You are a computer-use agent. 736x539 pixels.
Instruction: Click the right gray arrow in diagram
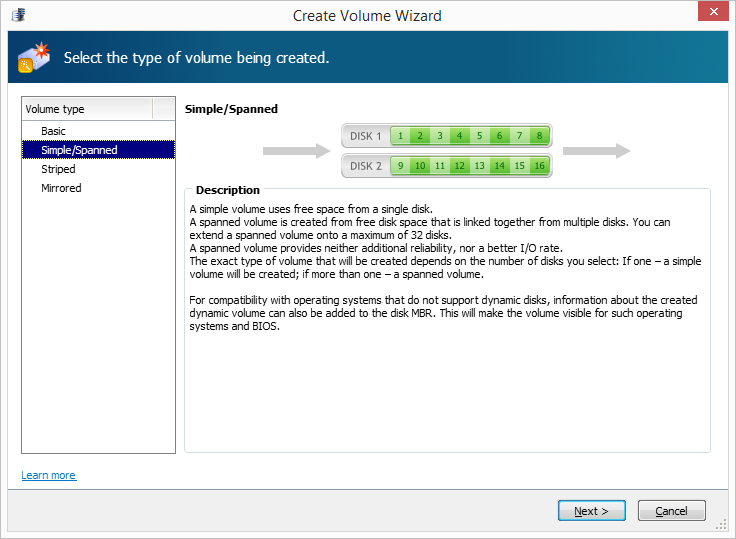596,151
